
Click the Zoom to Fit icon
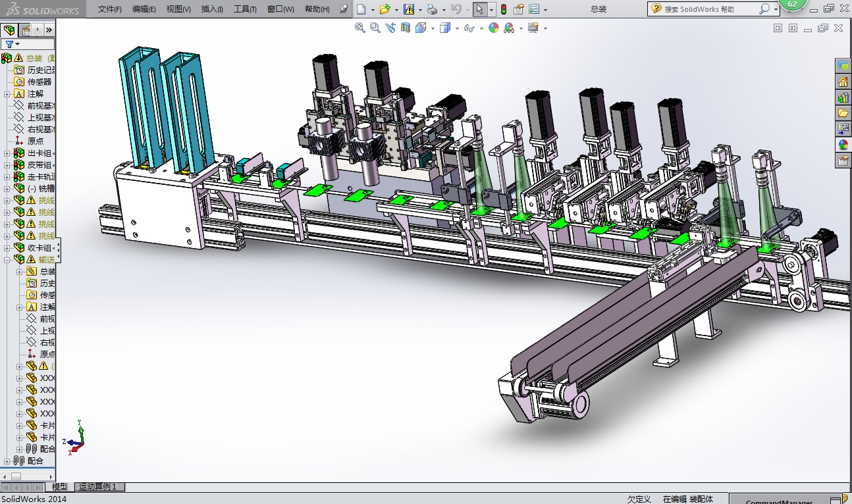coord(359,28)
